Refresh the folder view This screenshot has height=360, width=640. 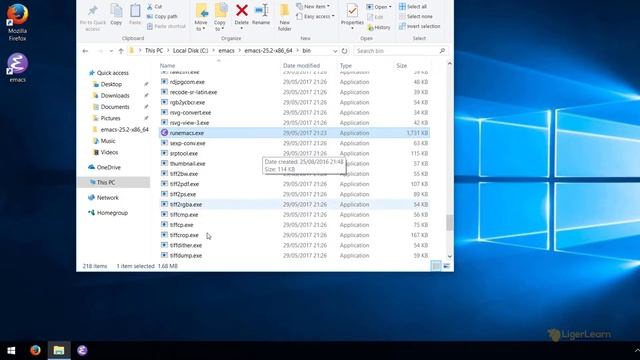[x=344, y=51]
